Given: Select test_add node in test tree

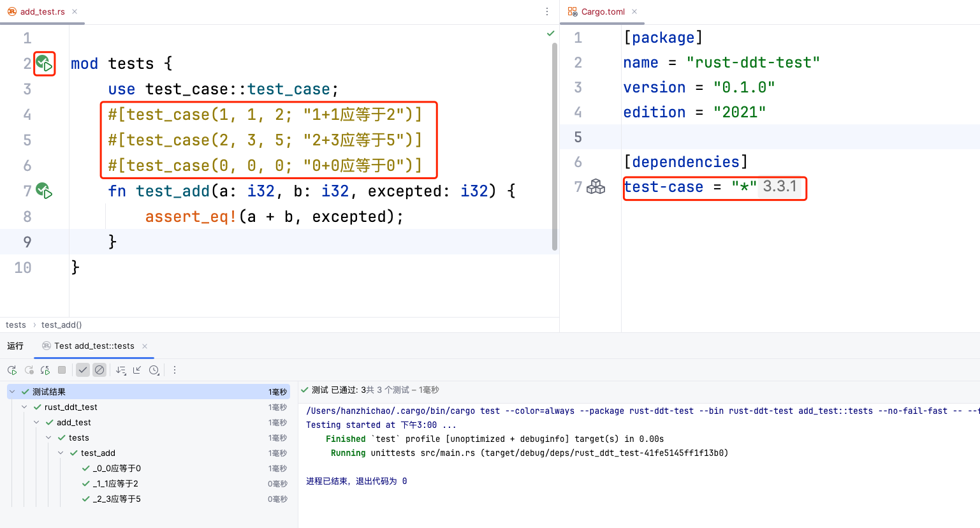Looking at the screenshot, I should 98,453.
